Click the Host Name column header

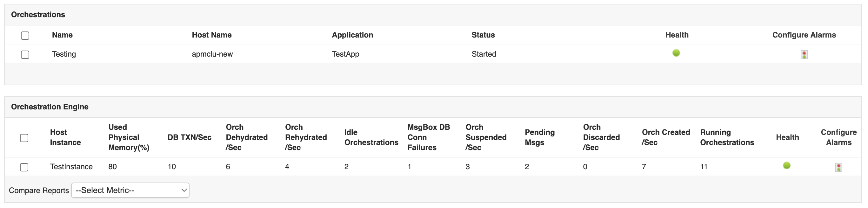pyautogui.click(x=212, y=35)
